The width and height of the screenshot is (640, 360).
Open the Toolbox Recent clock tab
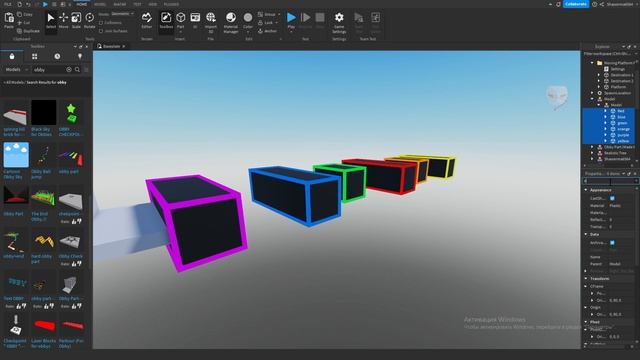click(57, 56)
